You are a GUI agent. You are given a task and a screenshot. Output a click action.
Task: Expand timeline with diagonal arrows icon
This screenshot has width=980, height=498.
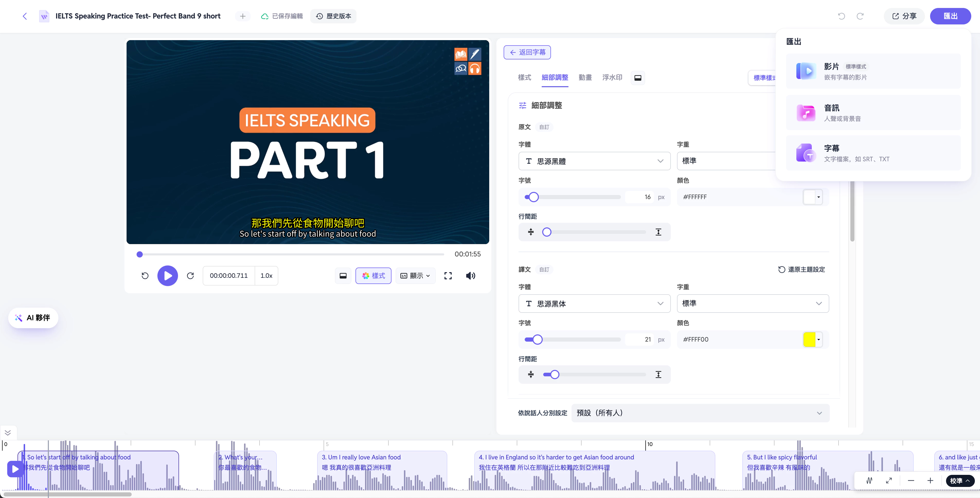tap(889, 481)
